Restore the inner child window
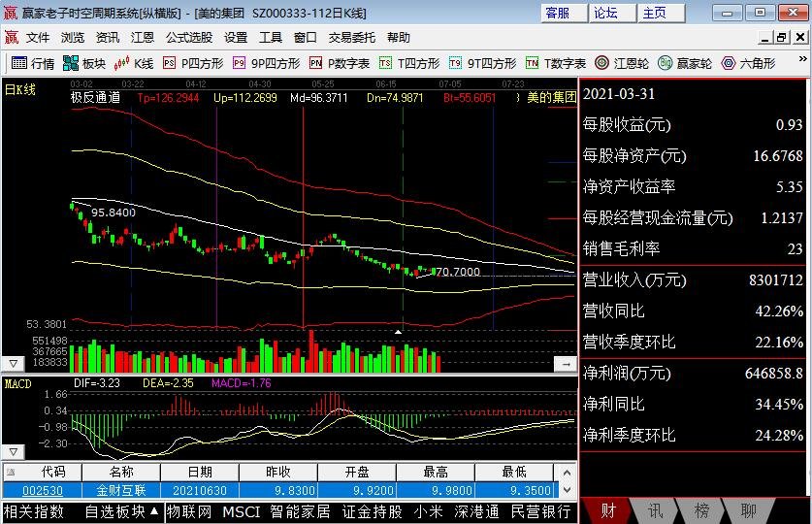 click(x=782, y=37)
